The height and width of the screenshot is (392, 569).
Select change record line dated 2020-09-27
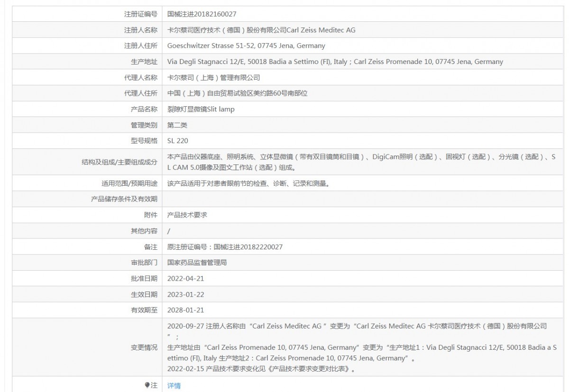click(x=358, y=331)
